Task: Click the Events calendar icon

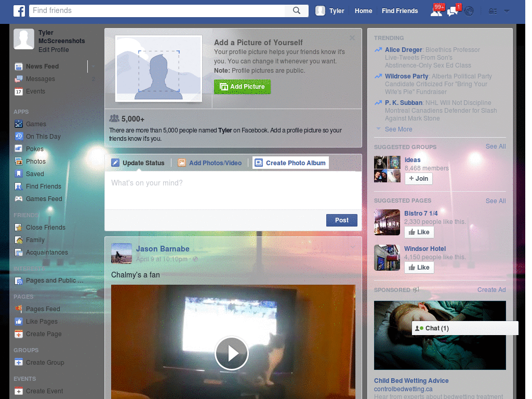Action: (x=19, y=91)
